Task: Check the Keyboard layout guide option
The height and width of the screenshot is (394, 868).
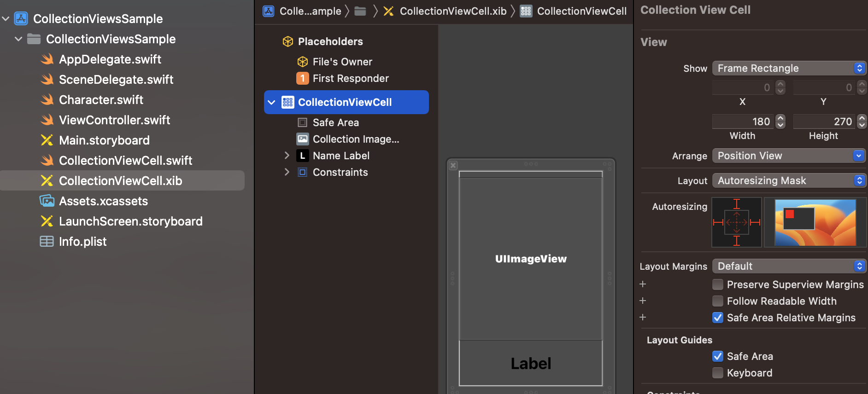Action: 718,373
